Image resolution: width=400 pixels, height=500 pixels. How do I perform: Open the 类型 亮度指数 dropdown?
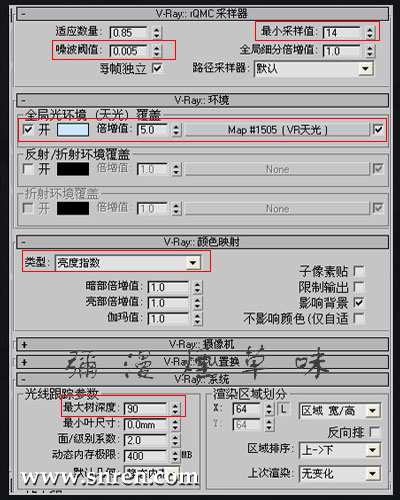pos(128,263)
